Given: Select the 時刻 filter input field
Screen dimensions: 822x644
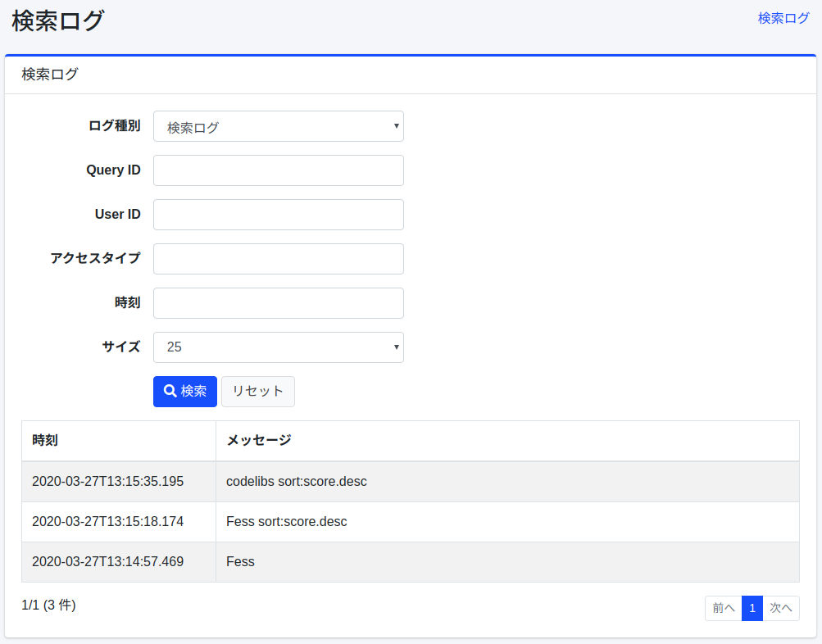Looking at the screenshot, I should pyautogui.click(x=278, y=303).
